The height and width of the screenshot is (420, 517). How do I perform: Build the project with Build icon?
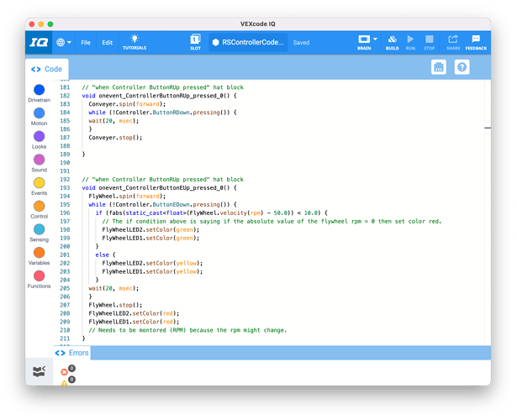[x=392, y=42]
